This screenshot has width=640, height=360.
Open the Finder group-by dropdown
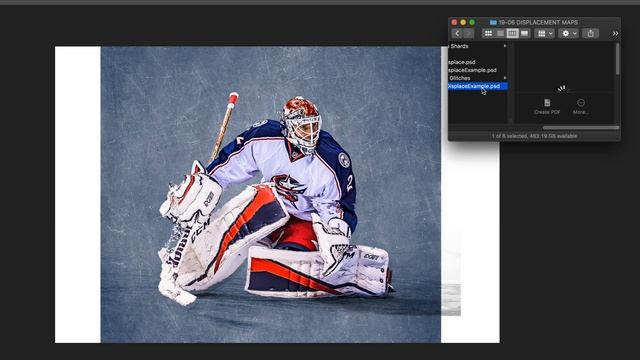pos(545,33)
